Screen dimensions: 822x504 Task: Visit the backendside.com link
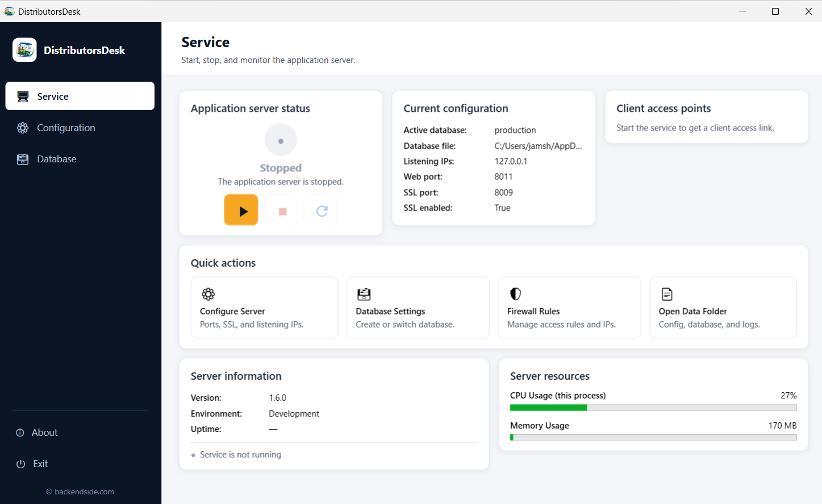coord(80,492)
